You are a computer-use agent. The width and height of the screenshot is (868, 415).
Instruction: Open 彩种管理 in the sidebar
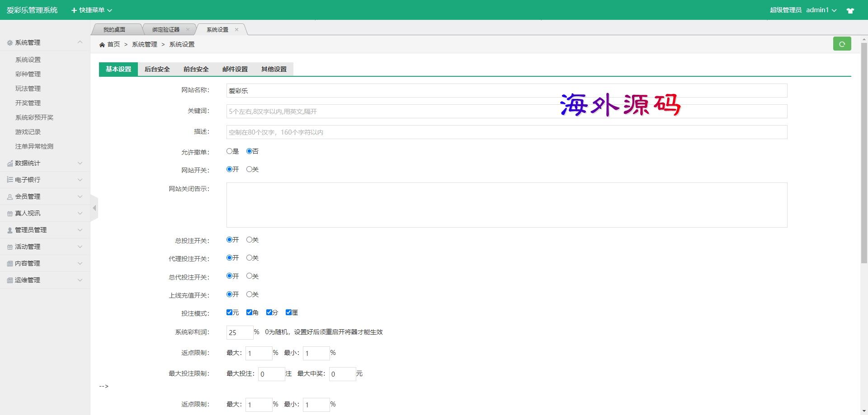click(x=28, y=74)
